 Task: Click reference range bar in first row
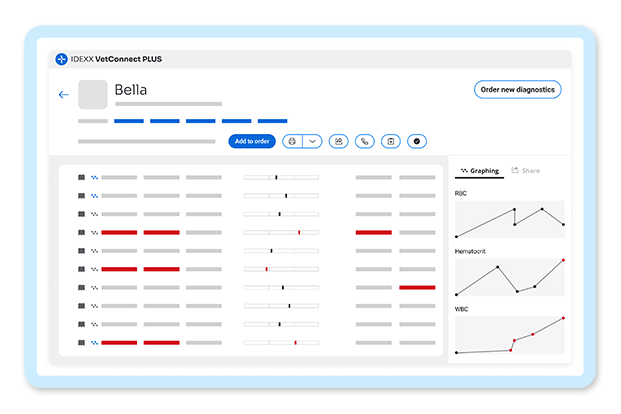tap(281, 177)
